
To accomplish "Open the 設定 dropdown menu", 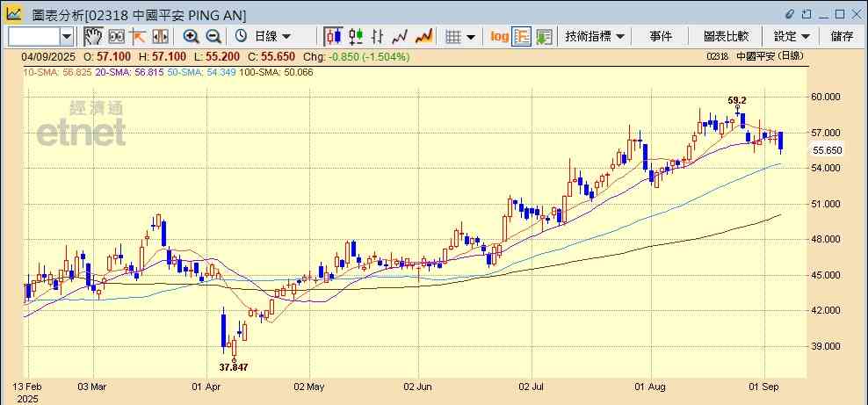I will tap(792, 37).
